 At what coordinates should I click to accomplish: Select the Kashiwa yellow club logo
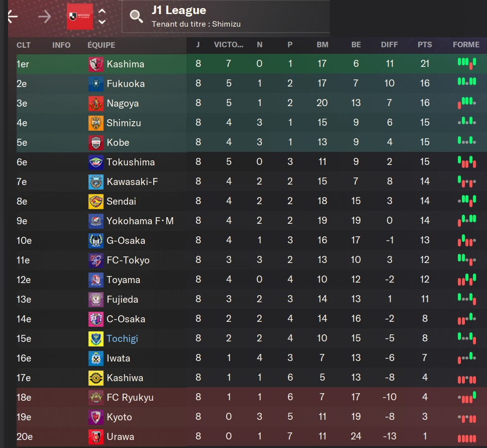tap(96, 378)
